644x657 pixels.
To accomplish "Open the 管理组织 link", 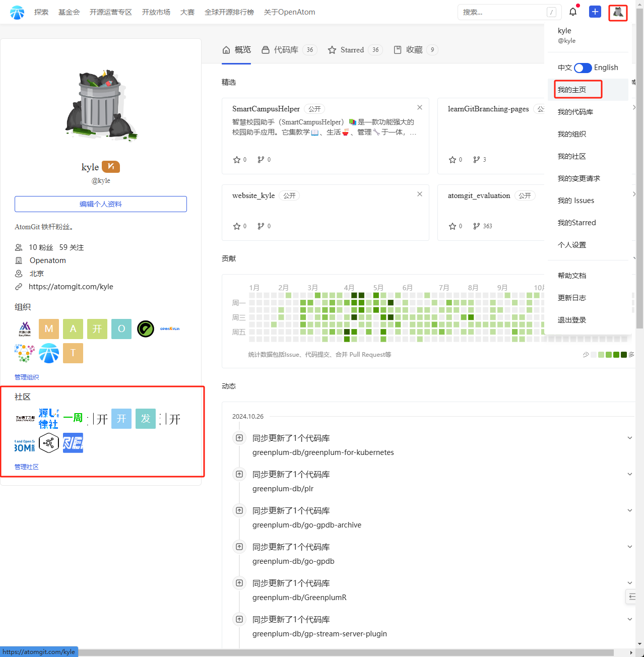I will pyautogui.click(x=27, y=377).
